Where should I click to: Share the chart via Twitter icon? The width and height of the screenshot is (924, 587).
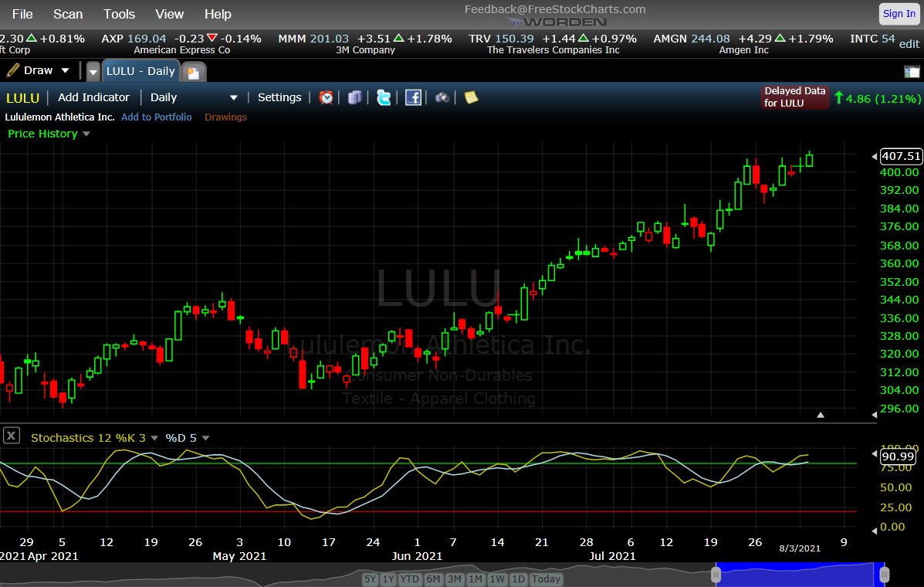(384, 97)
